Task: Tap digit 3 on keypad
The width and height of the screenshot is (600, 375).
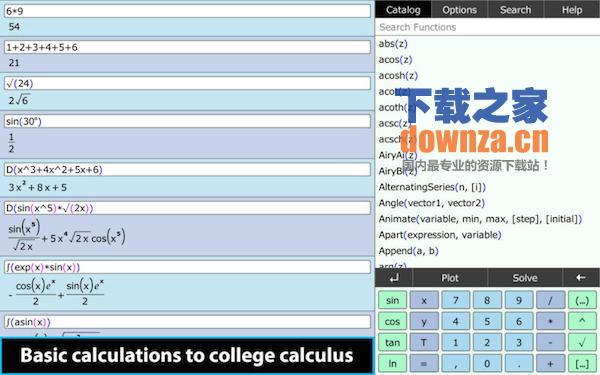Action: point(519,342)
